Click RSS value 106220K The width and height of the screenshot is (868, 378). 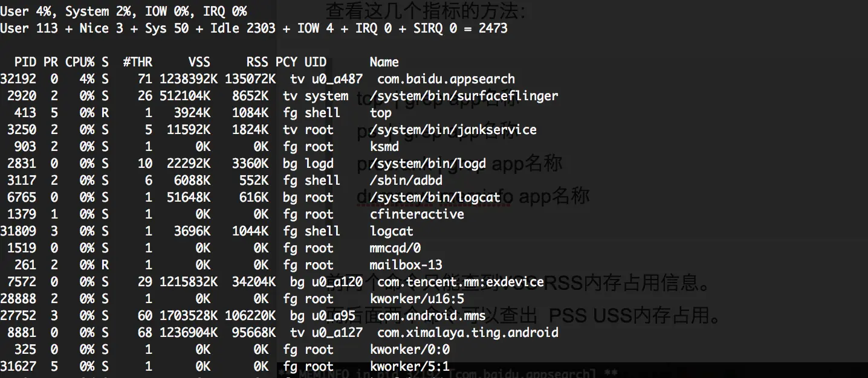pyautogui.click(x=250, y=316)
